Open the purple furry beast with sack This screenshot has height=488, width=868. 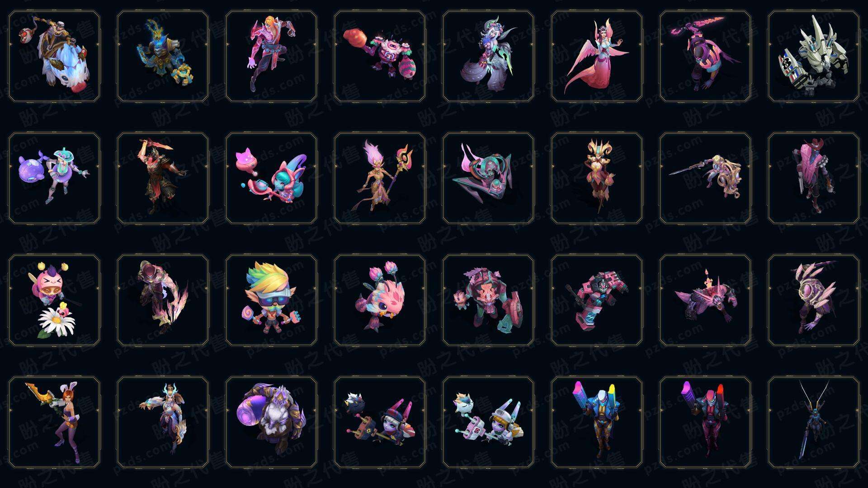(271, 422)
